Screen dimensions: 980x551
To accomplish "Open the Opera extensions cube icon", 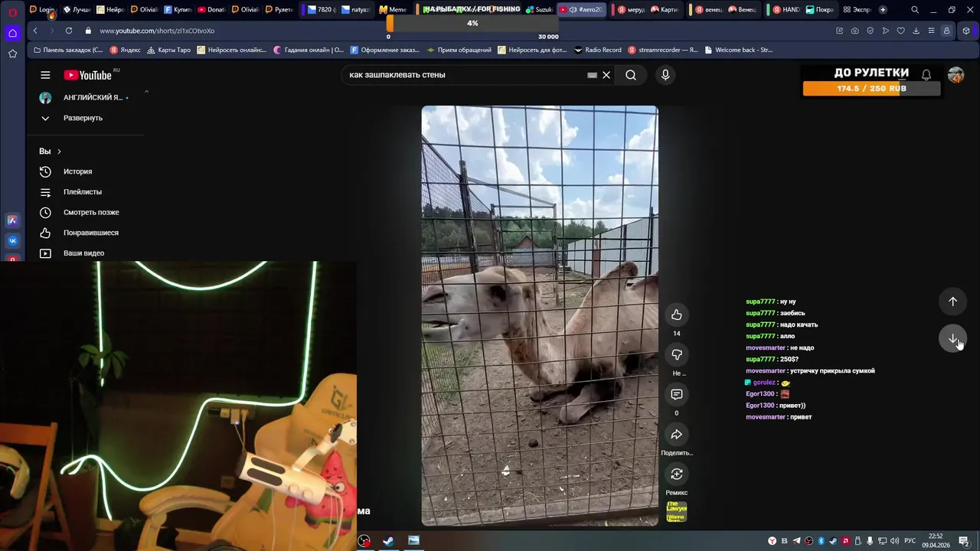I will pos(966,31).
